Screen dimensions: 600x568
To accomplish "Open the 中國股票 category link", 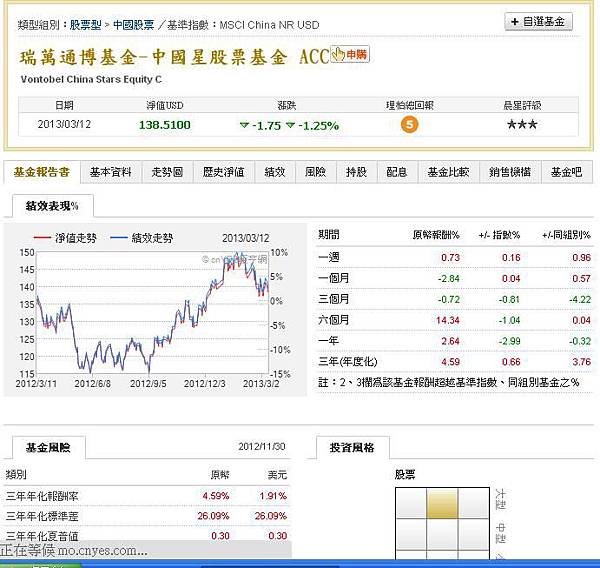I will pyautogui.click(x=134, y=25).
